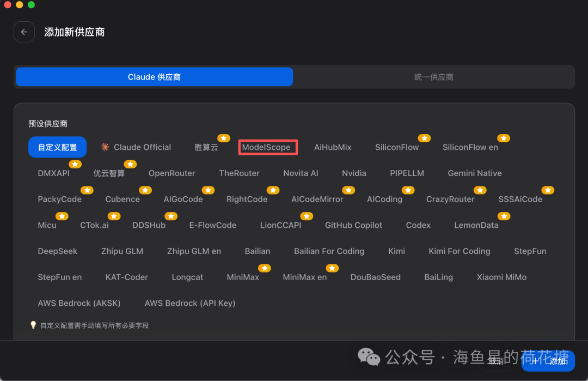The image size is (588, 381).
Task: Pick the Codex provider preset
Action: click(x=418, y=225)
